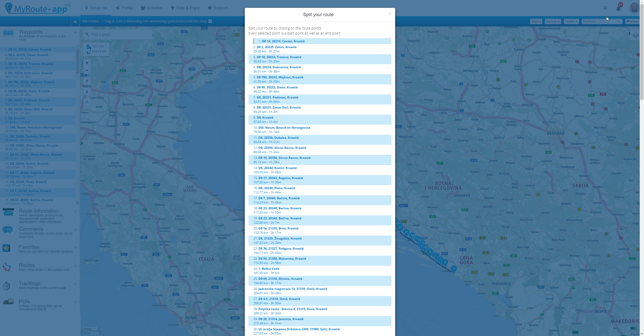Open the Save as dropdown
This screenshot has height=336, width=644.
553,21
